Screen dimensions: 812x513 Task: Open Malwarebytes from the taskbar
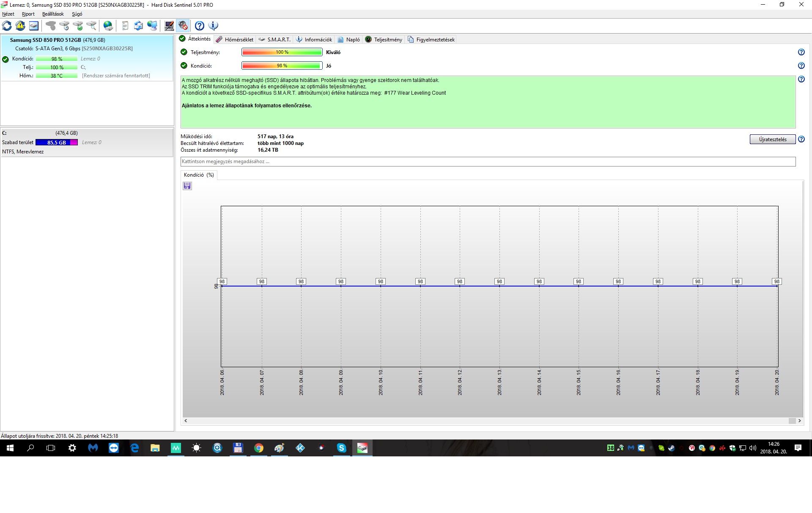pos(93,448)
